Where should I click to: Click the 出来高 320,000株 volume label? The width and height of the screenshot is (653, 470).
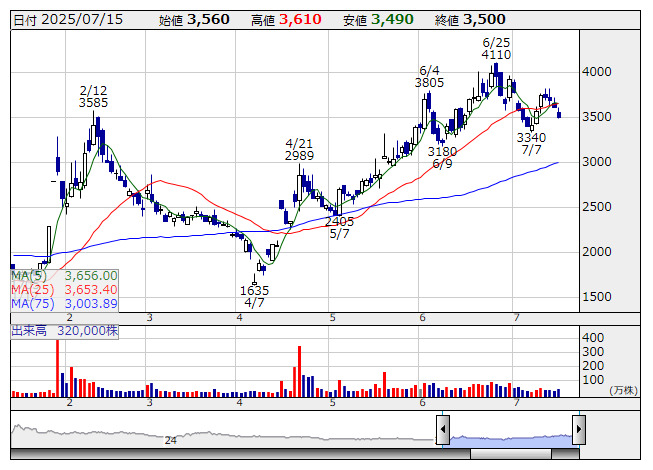(x=65, y=331)
